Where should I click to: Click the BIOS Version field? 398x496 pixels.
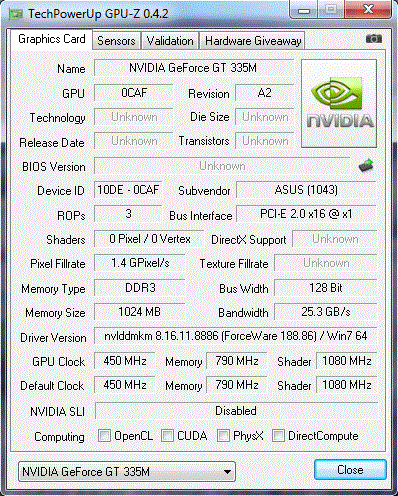point(222,166)
